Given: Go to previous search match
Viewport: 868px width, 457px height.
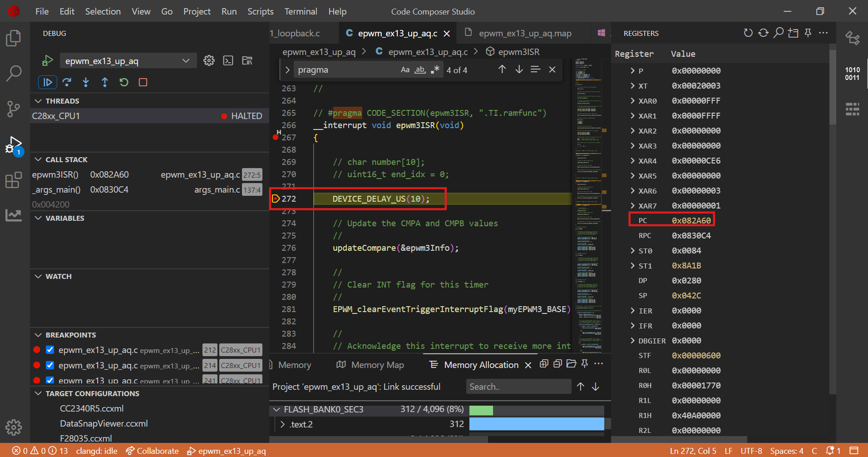Looking at the screenshot, I should [502, 70].
